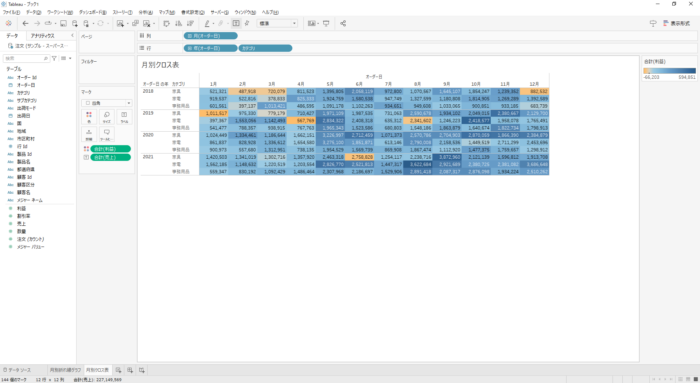700x383 pixels.
Task: Open the Label mark card
Action: tap(124, 117)
